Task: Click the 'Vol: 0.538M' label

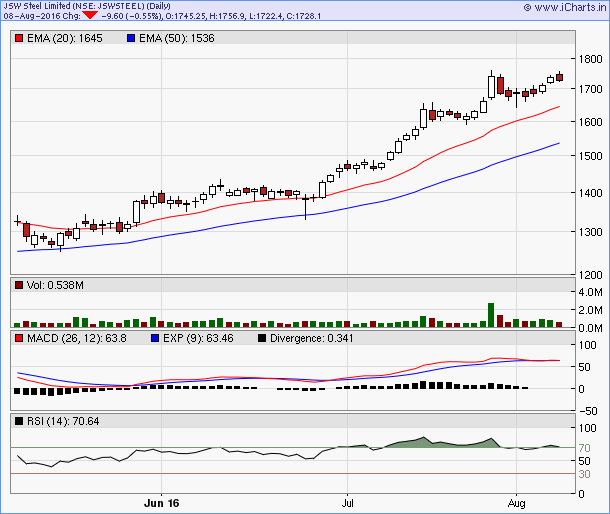Action: (55, 285)
